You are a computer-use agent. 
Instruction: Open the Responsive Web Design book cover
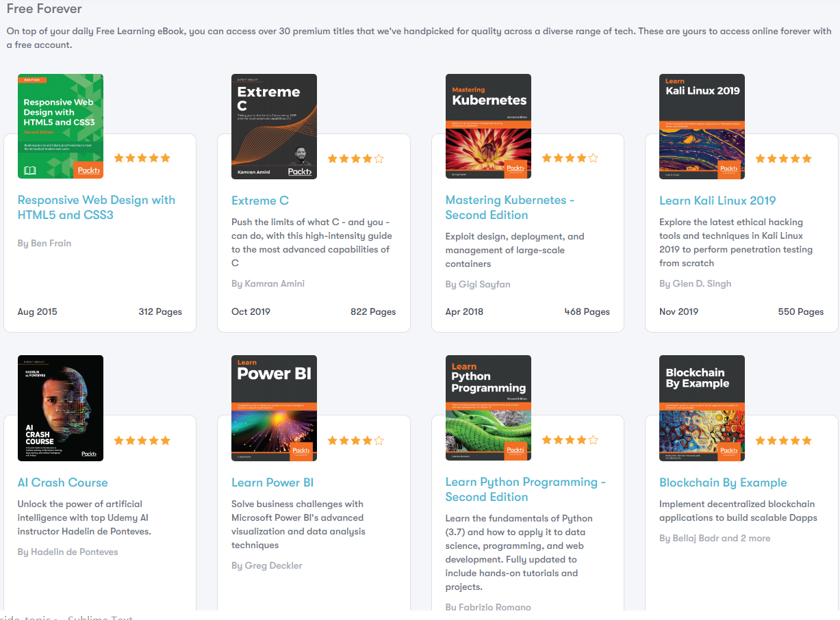(x=60, y=127)
